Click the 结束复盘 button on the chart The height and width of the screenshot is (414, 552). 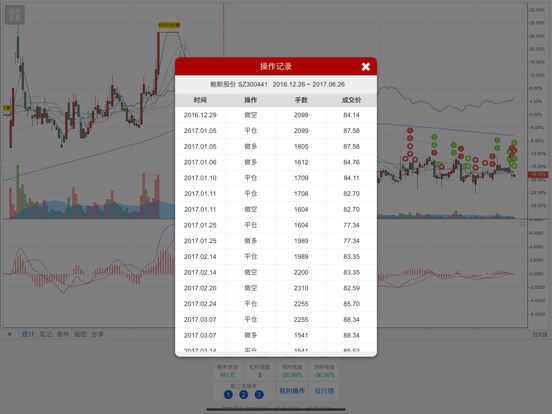pyautogui.click(x=15, y=15)
